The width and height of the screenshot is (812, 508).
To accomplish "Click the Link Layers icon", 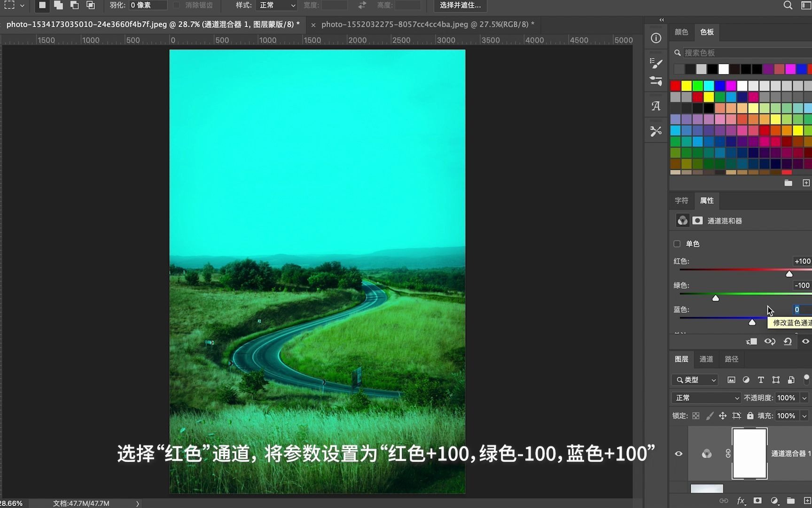I will click(x=724, y=500).
